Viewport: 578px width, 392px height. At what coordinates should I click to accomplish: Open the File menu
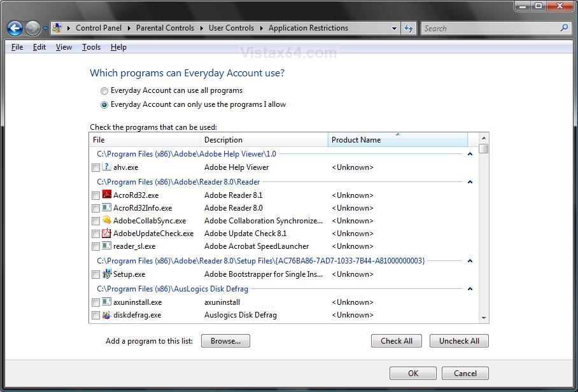point(17,47)
